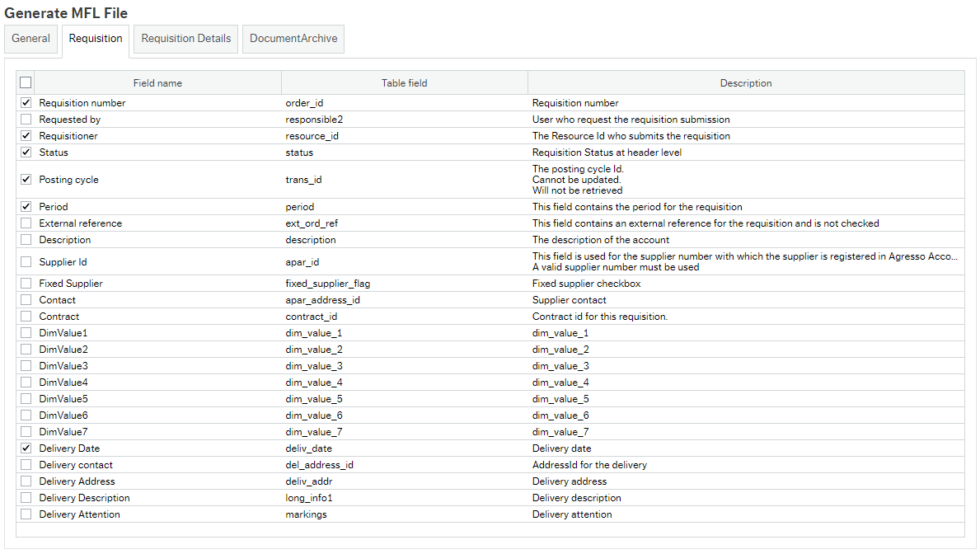The image size is (980, 554).
Task: Tick the Delivery Attention checkbox
Action: [26, 514]
